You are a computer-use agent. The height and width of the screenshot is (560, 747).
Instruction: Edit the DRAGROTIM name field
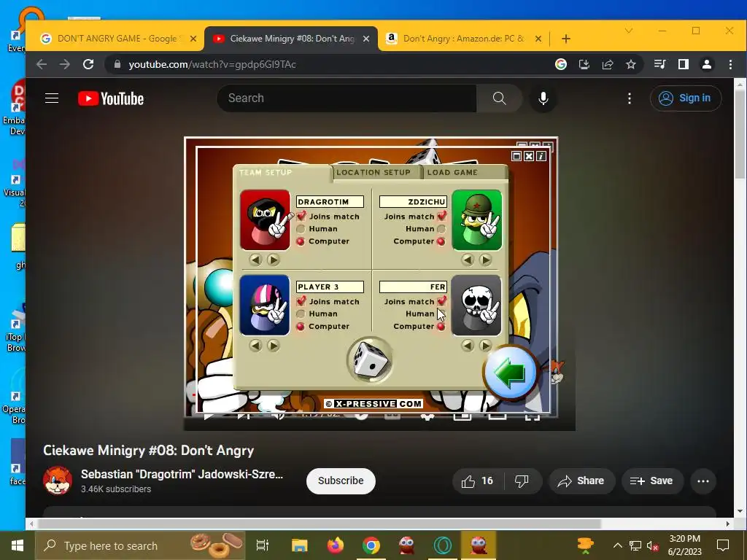pos(330,202)
